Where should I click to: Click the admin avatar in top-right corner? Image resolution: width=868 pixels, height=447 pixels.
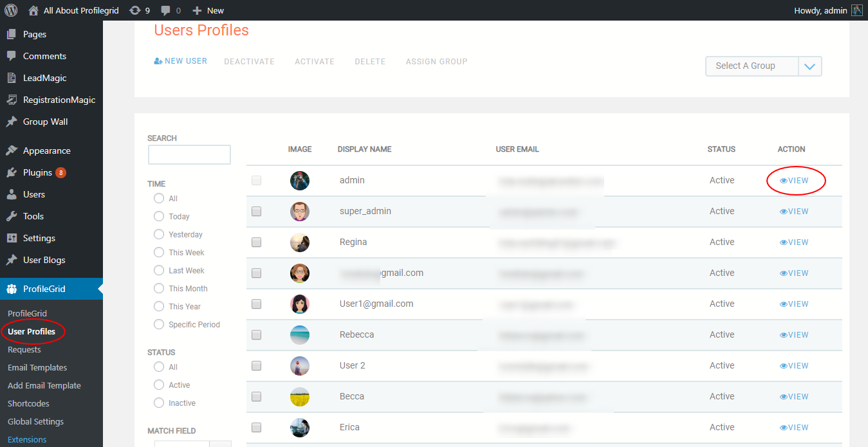(x=856, y=10)
